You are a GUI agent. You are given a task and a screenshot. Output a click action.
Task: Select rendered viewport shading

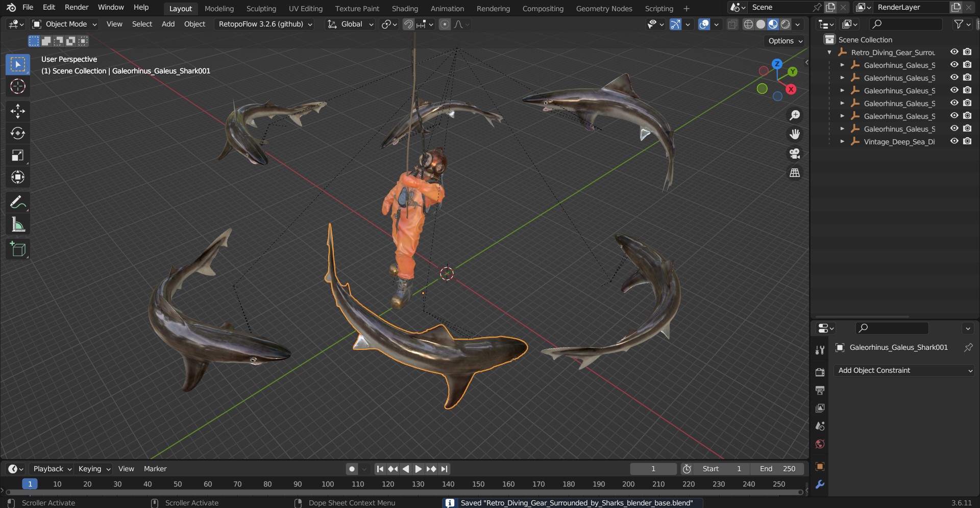[786, 24]
